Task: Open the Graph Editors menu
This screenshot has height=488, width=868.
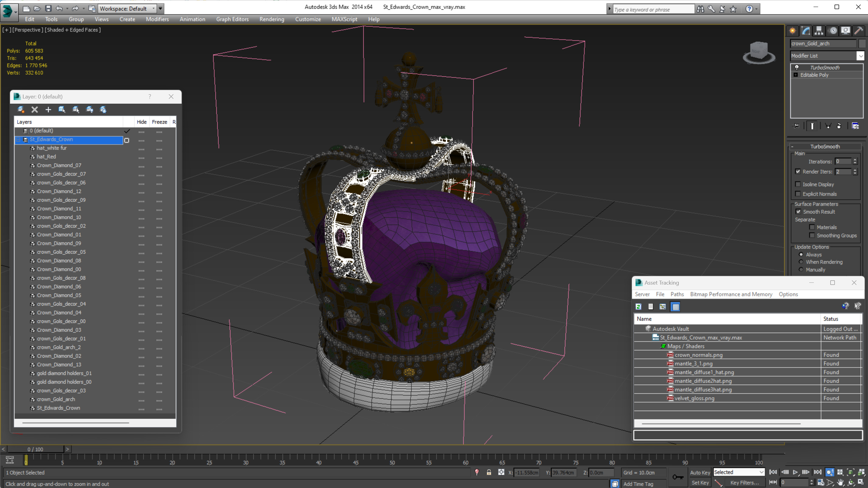Action: 232,19
